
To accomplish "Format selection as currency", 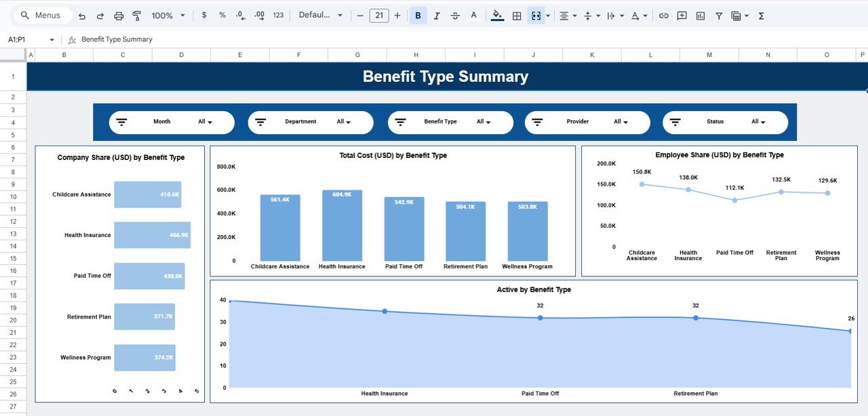I will (204, 14).
